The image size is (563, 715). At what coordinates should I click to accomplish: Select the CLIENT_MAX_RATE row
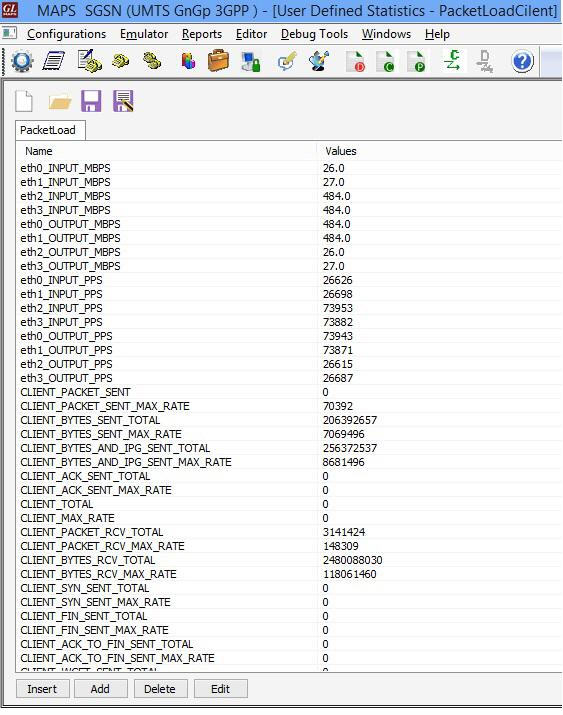(x=289, y=518)
